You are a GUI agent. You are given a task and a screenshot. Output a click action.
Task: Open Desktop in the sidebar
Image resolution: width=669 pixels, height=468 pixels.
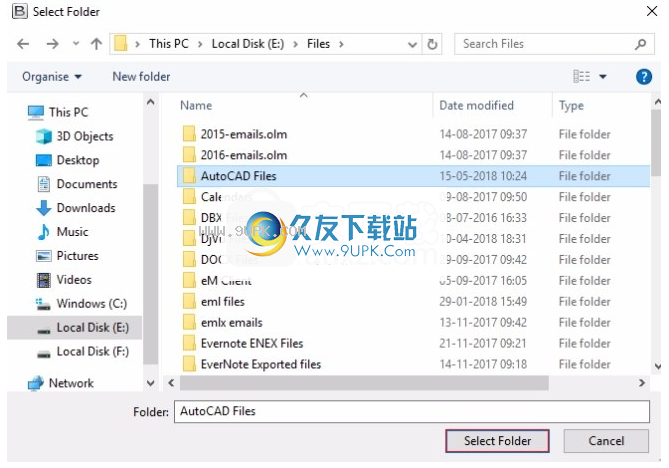pos(68,160)
